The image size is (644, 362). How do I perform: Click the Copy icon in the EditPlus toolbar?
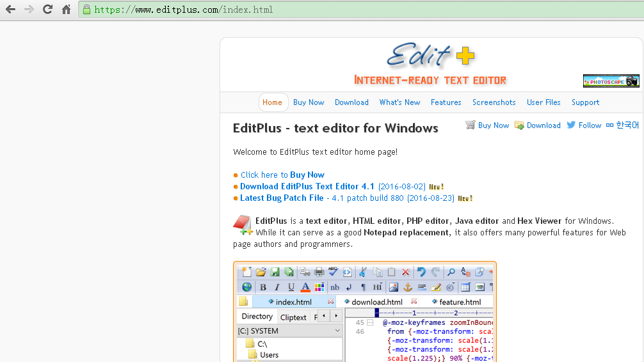pos(378,272)
